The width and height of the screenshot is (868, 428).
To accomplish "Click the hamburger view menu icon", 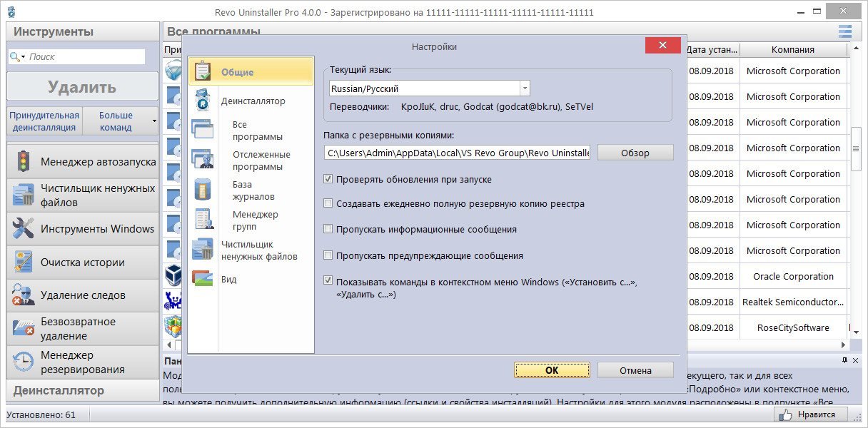I will point(845,31).
